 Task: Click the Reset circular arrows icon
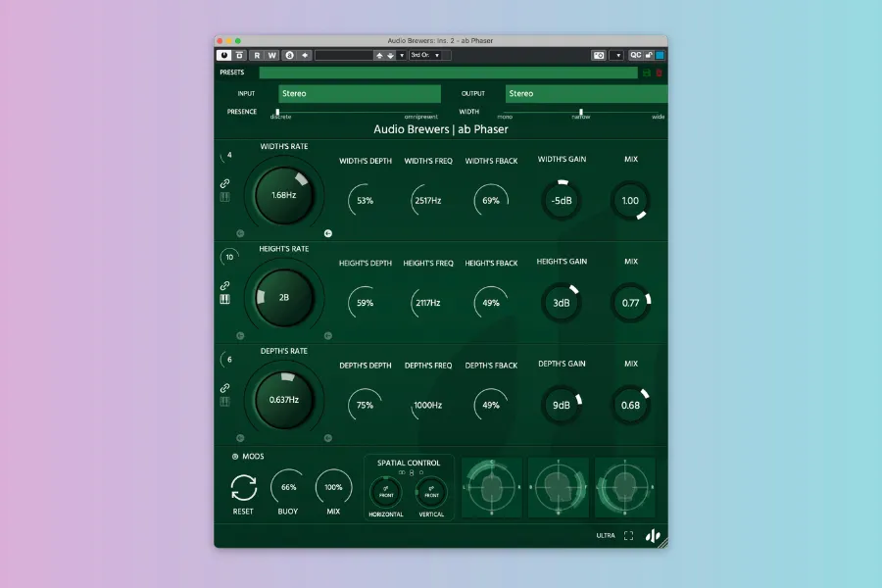pyautogui.click(x=243, y=487)
